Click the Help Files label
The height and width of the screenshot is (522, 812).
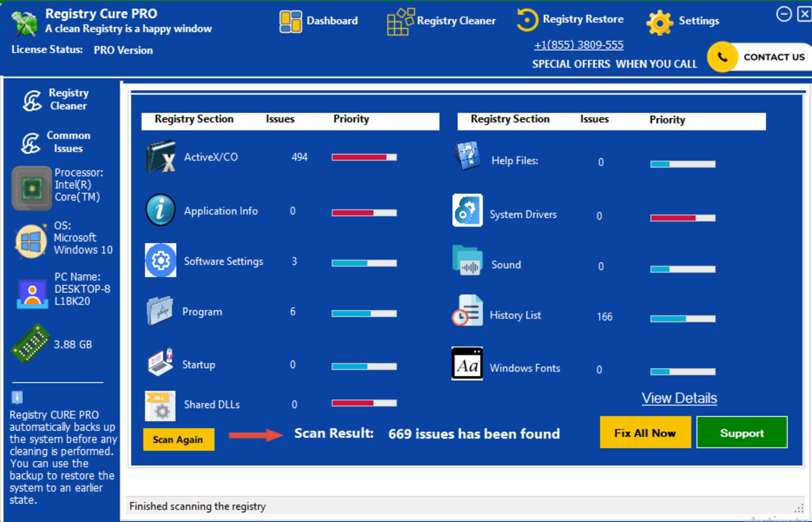(x=515, y=161)
